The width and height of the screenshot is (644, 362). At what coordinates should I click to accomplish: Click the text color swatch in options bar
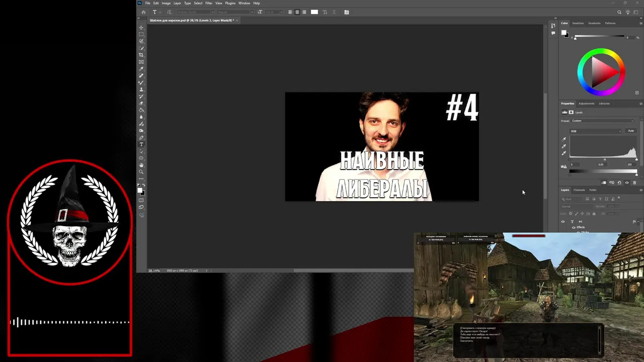point(314,12)
